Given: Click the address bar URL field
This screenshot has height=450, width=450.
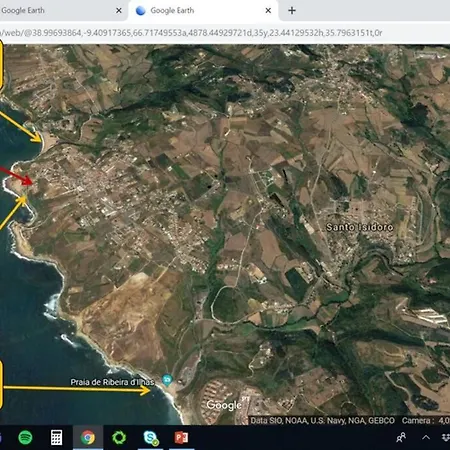Looking at the screenshot, I should pyautogui.click(x=225, y=33).
